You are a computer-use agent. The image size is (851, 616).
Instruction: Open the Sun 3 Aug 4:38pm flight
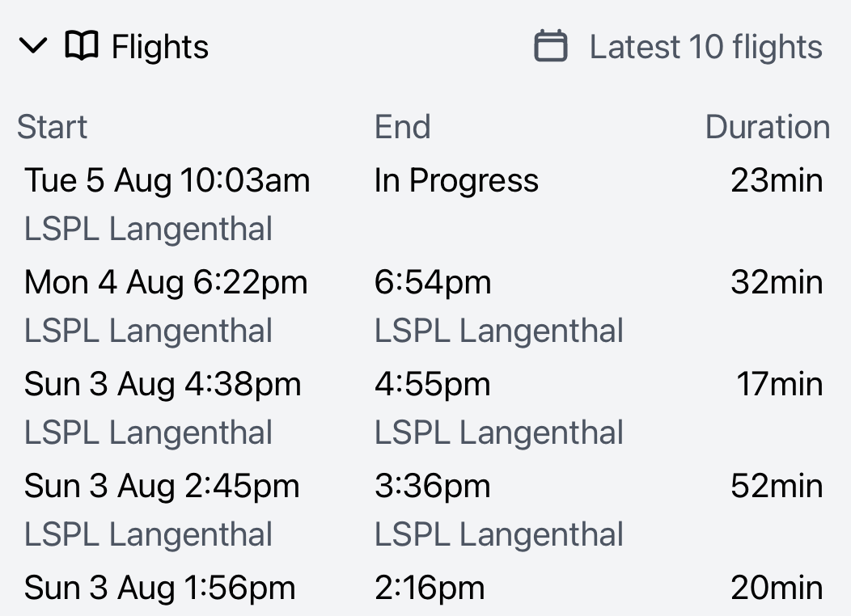[x=163, y=384]
